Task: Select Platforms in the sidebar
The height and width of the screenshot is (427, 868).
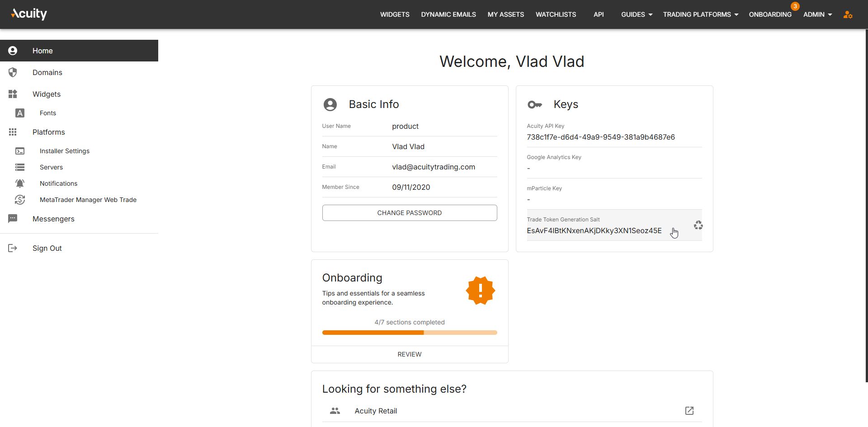Action: click(79, 132)
